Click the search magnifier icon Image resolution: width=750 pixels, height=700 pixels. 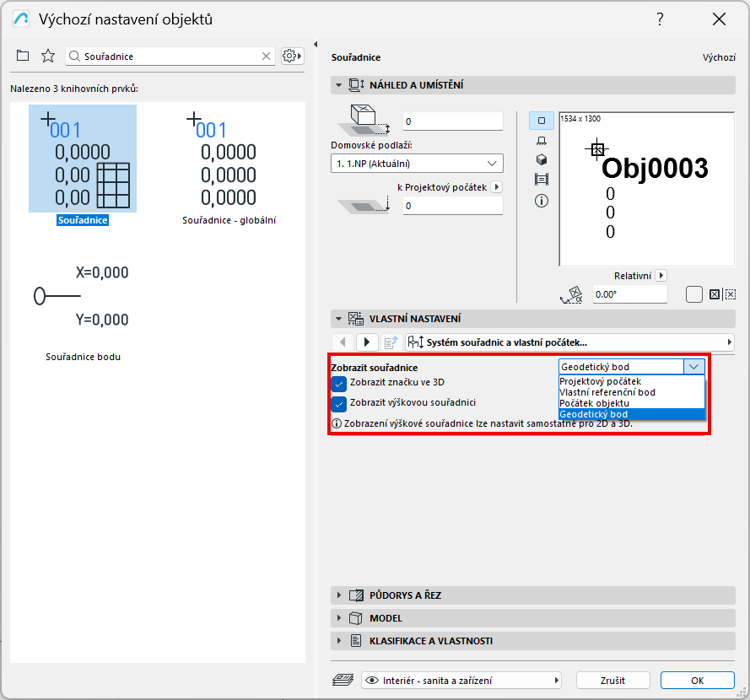point(74,57)
